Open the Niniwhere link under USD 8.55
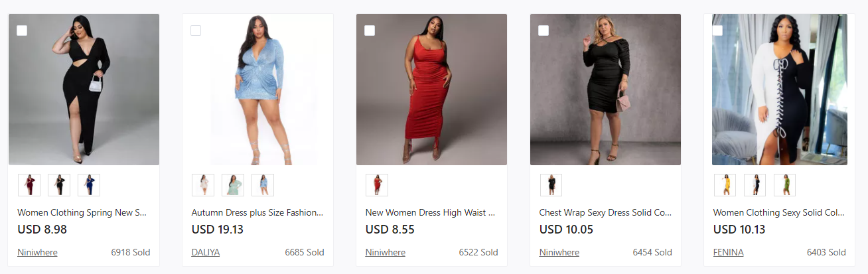The height and width of the screenshot is (274, 868). pos(385,252)
